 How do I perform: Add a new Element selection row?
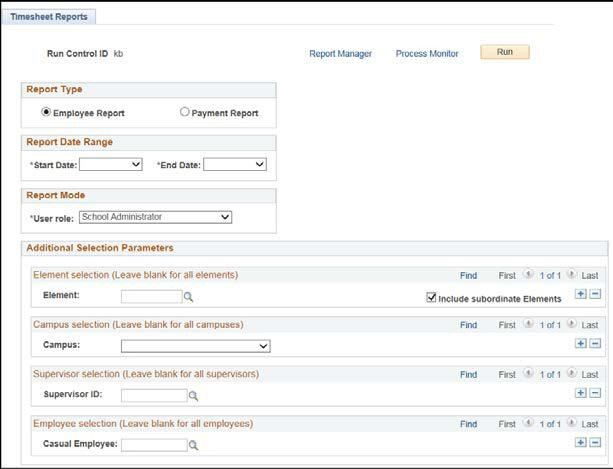[581, 294]
